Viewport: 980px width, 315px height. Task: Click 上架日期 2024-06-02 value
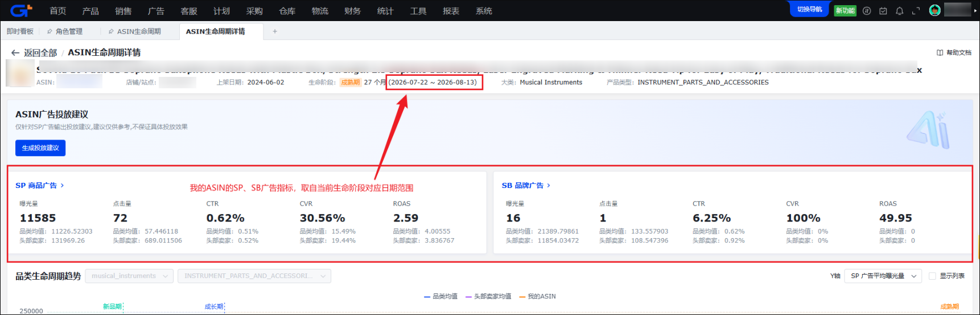coord(266,82)
